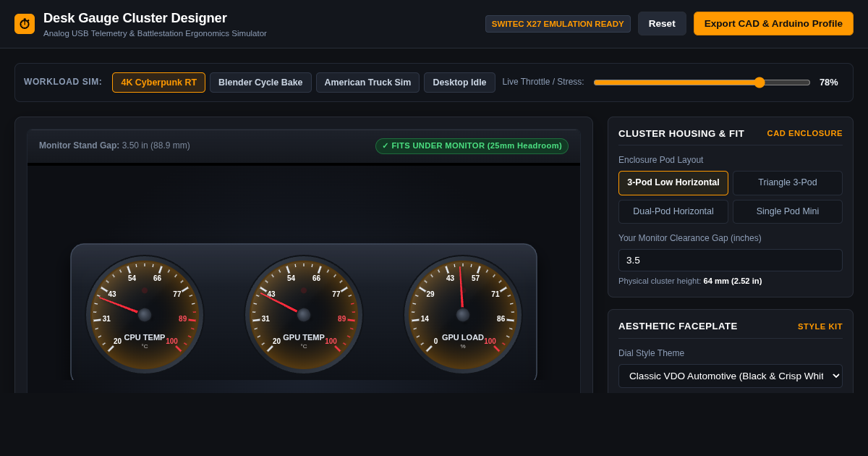Click the FITS UNDER MONITOR status badge
868x456 pixels.
pos(472,146)
